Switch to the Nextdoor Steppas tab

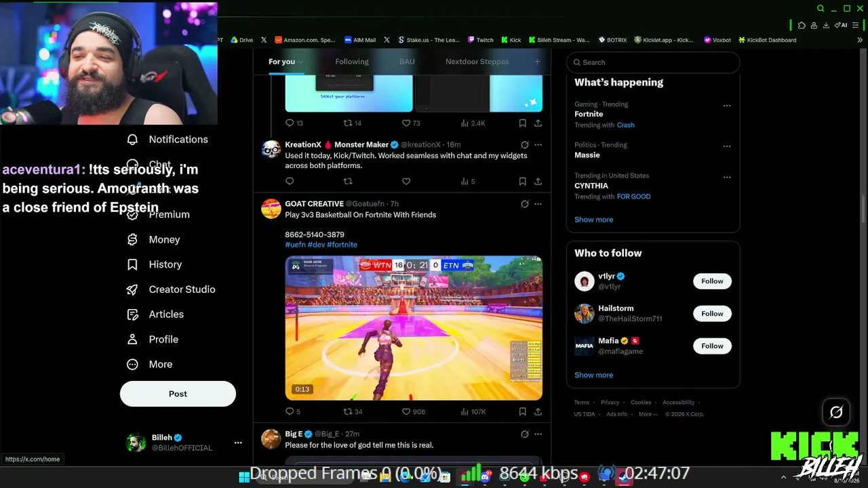point(477,62)
